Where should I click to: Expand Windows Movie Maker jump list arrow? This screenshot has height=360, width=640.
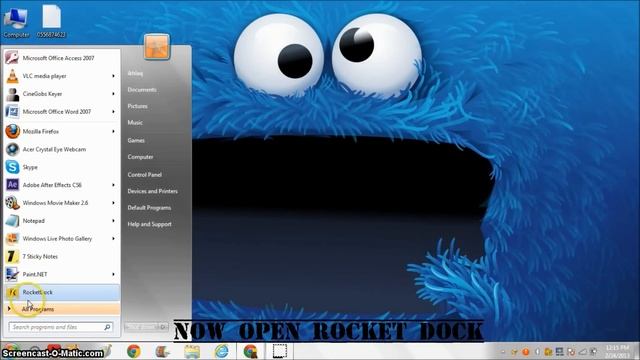coord(113,203)
